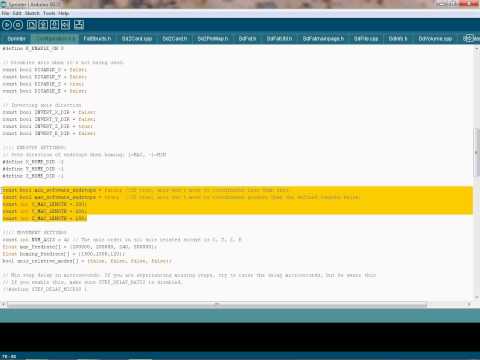
Task: Switch to the FatStructs.h tab
Action: coord(97,39)
